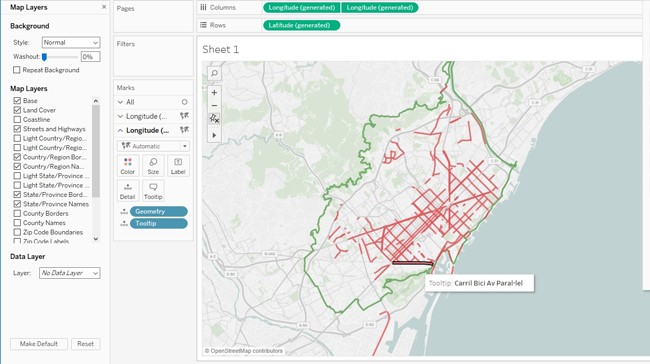Open the Data Layer dropdown
Screen dimensions: 650x364
[70, 273]
